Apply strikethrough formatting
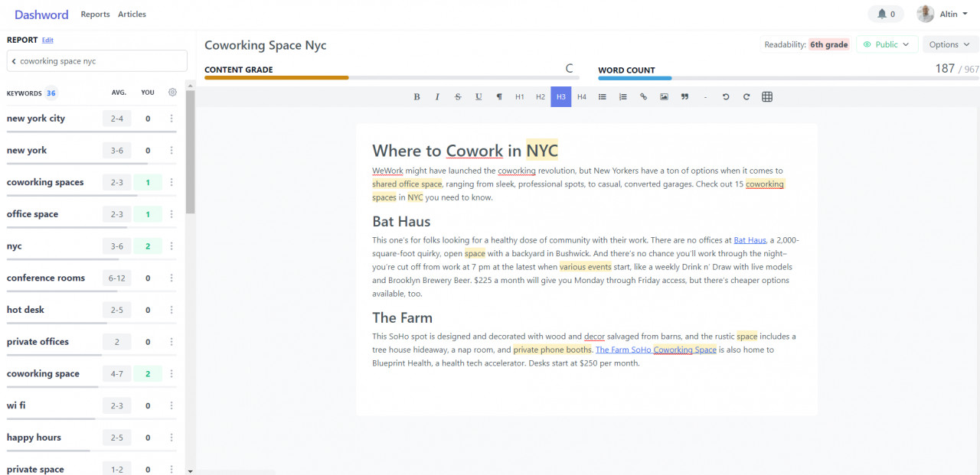 458,97
